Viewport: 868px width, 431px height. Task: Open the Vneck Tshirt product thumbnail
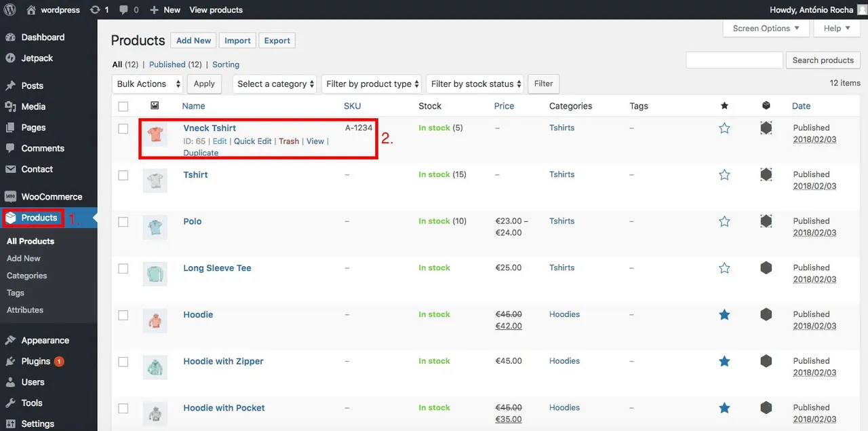click(155, 134)
